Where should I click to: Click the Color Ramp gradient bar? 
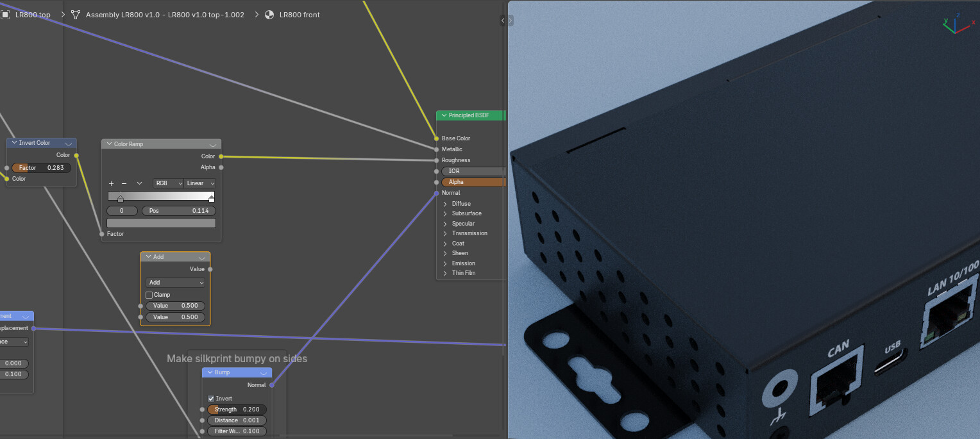161,196
